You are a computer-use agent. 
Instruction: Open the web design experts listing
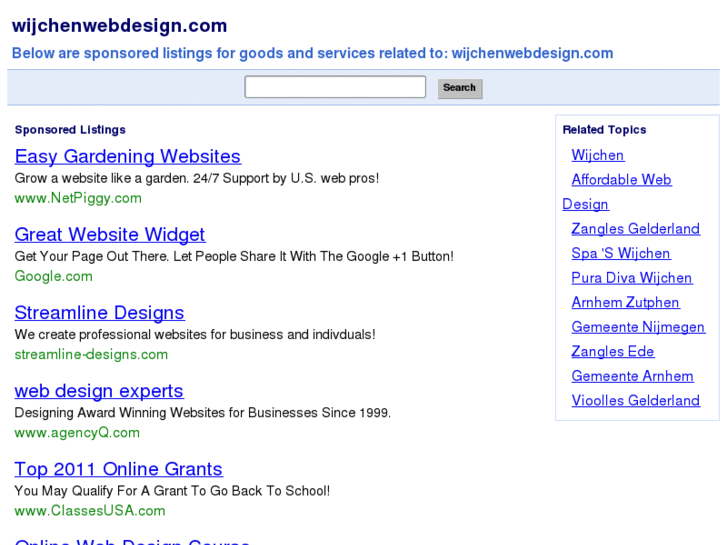click(99, 391)
